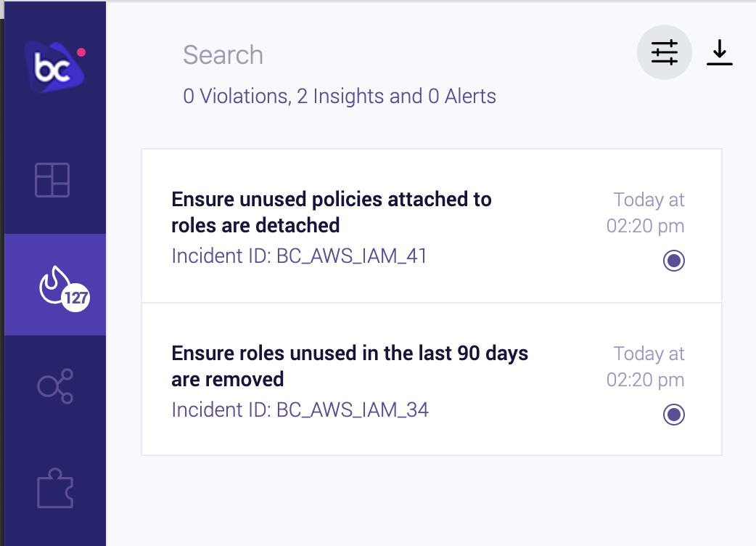Open the filter sliders icon
Screen dimensions: 756x546
click(665, 52)
